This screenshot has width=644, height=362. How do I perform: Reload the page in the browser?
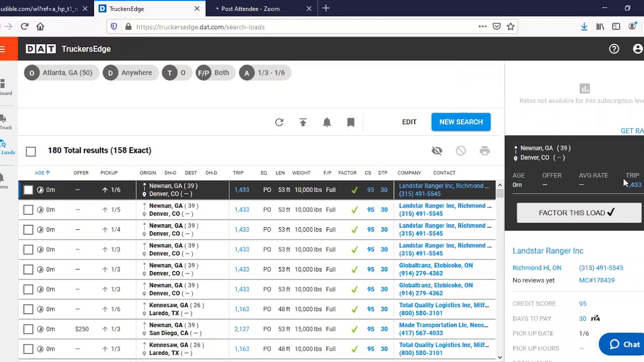[24, 27]
